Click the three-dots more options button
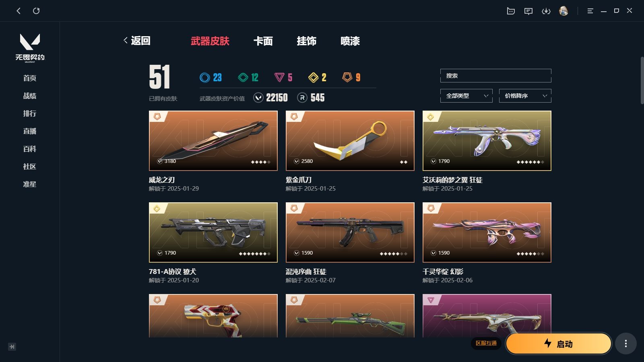The height and width of the screenshot is (362, 644). coord(625,343)
